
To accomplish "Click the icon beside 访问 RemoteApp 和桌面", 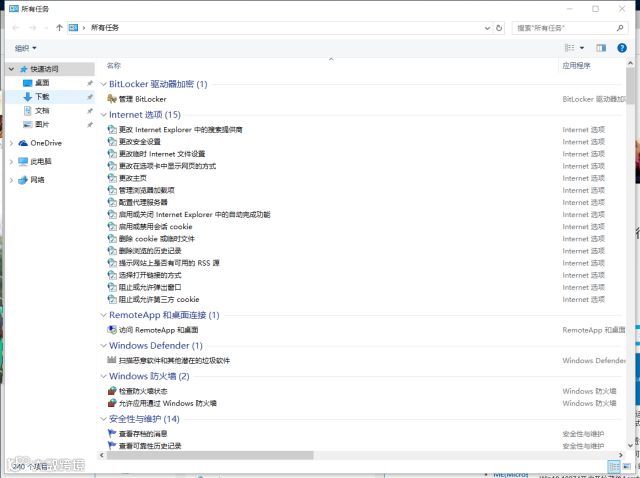I will pyautogui.click(x=112, y=329).
